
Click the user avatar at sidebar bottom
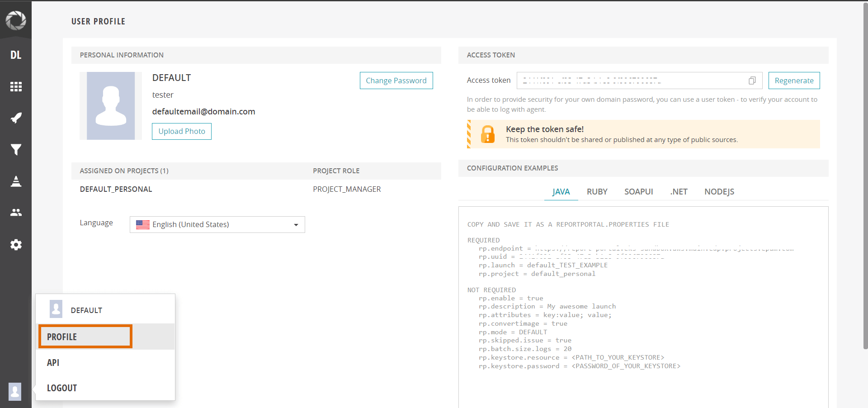pos(15,392)
